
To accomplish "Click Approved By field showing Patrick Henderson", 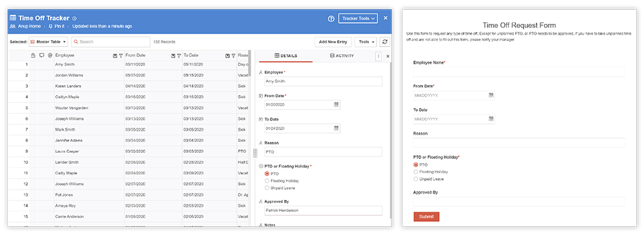I will [x=323, y=210].
